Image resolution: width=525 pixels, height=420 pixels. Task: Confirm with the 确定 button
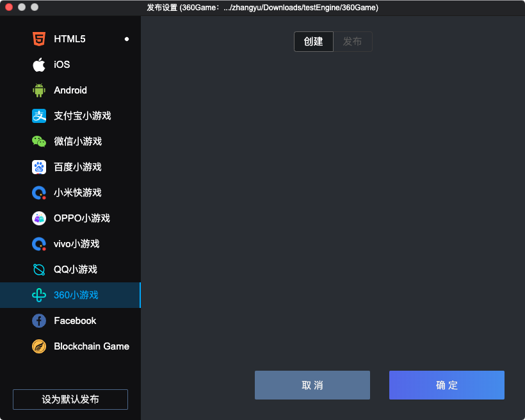pyautogui.click(x=446, y=385)
